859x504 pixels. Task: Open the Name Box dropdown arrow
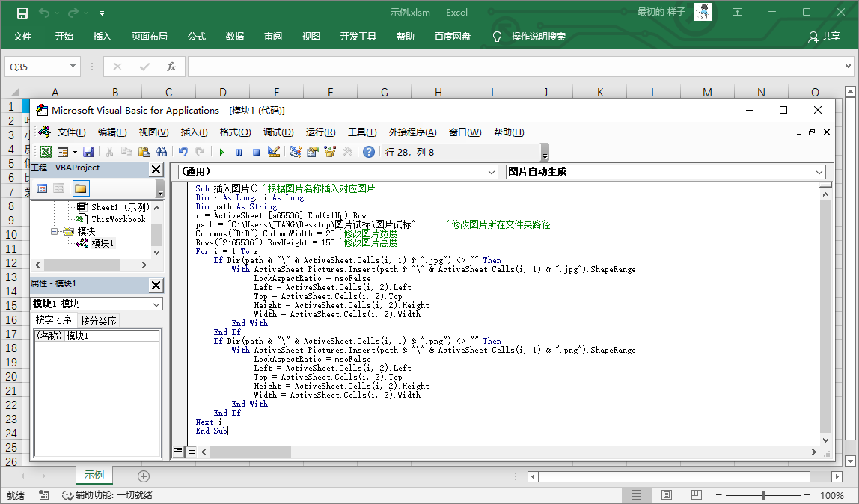[73, 67]
